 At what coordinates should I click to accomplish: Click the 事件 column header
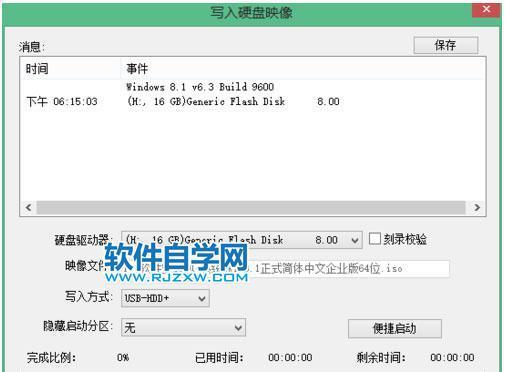click(302, 69)
